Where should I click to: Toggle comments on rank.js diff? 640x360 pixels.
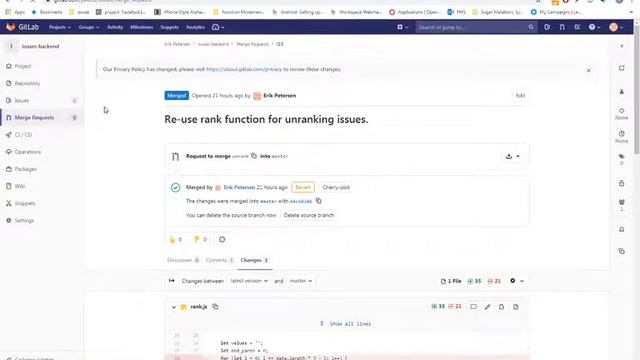coord(473,307)
